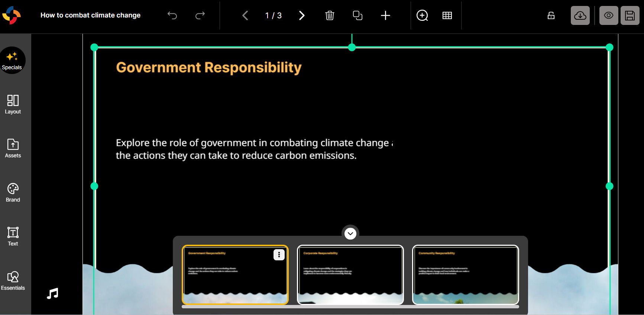Screen dimensions: 644x315
Task: Toggle preview with the eye icon
Action: (x=608, y=15)
